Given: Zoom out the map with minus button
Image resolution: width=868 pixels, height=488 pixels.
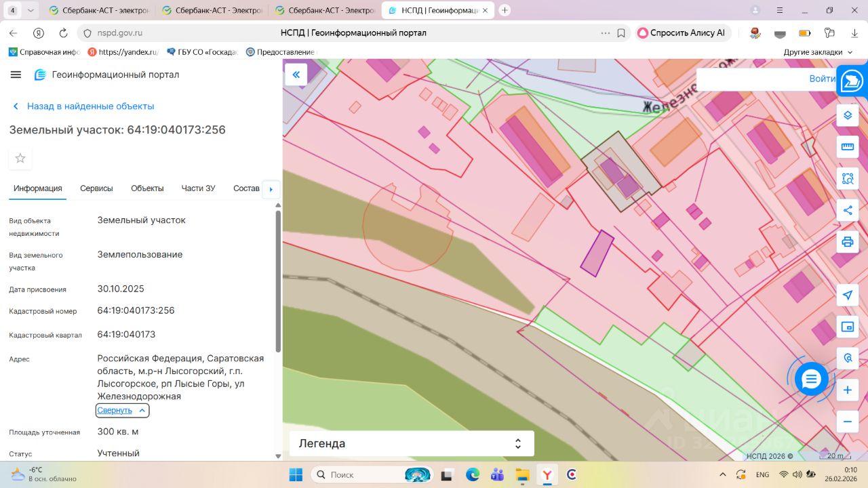Looking at the screenshot, I should tap(847, 422).
